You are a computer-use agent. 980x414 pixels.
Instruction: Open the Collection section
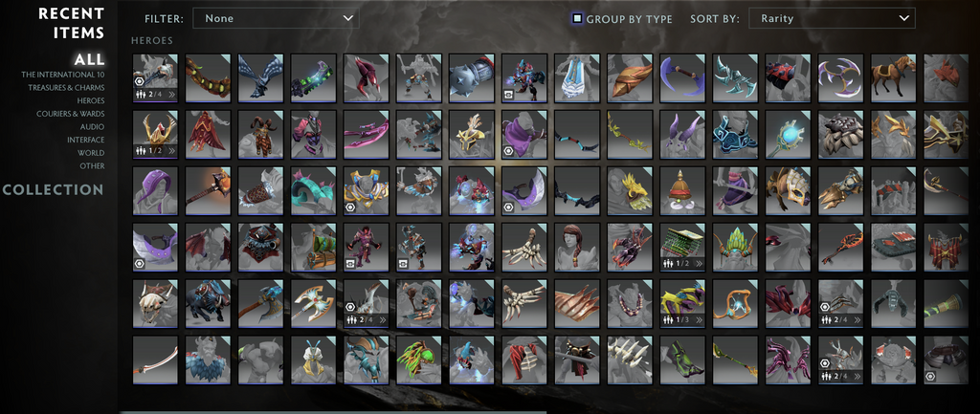point(53,190)
